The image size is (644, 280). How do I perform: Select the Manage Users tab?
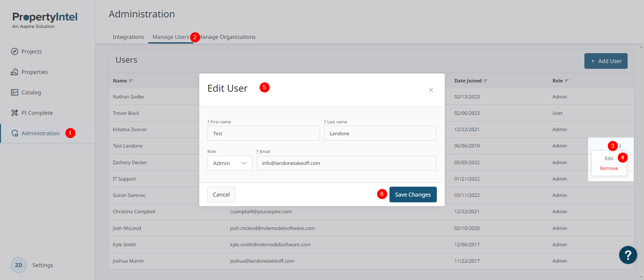pyautogui.click(x=171, y=37)
